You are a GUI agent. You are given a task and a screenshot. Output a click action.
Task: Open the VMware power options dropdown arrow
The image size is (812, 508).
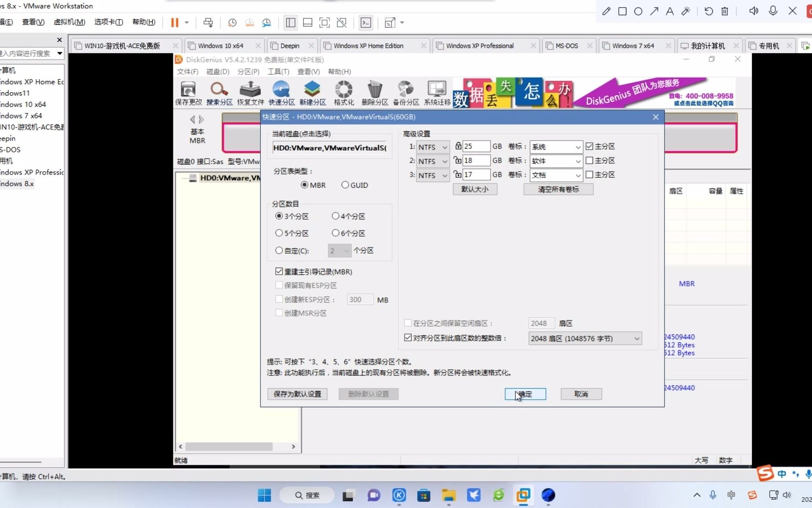(187, 23)
